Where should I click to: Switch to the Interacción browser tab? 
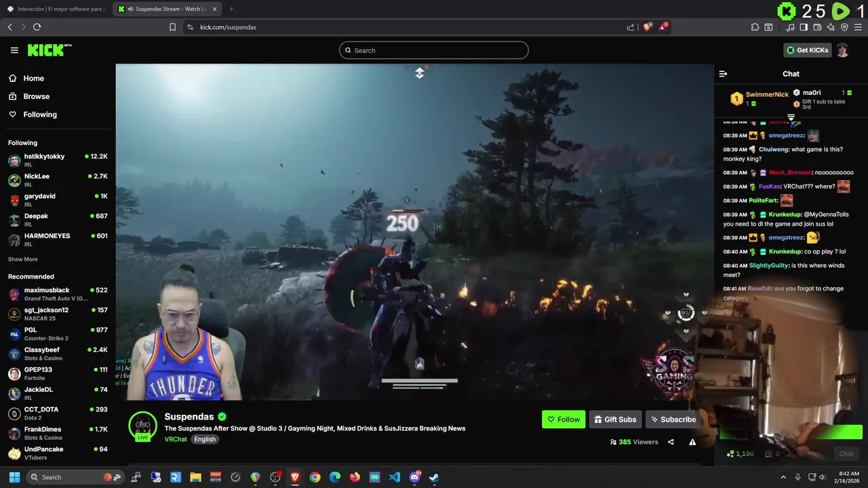tap(56, 9)
